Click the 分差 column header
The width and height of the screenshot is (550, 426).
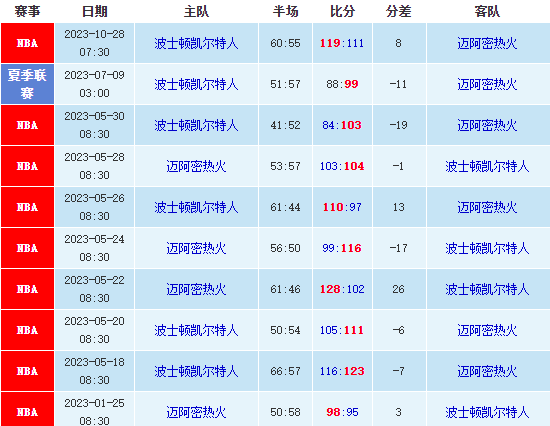tap(398, 12)
